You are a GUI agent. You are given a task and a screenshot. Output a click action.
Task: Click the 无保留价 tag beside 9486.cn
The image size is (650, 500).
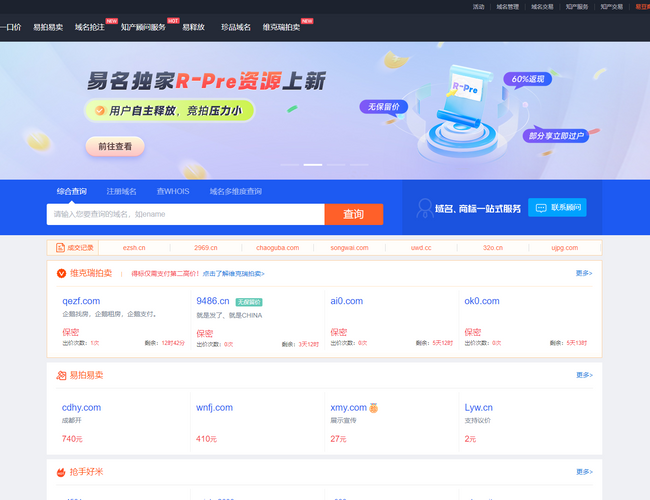coord(248,301)
